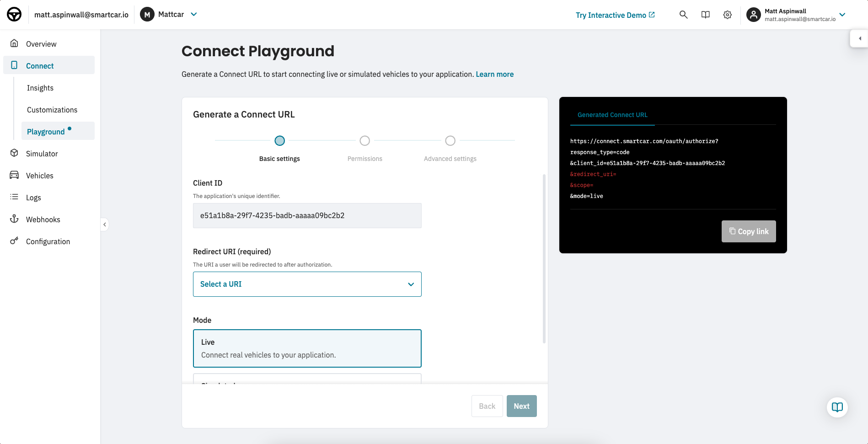
Task: Select Playground in the sidebar
Action: [x=58, y=131]
